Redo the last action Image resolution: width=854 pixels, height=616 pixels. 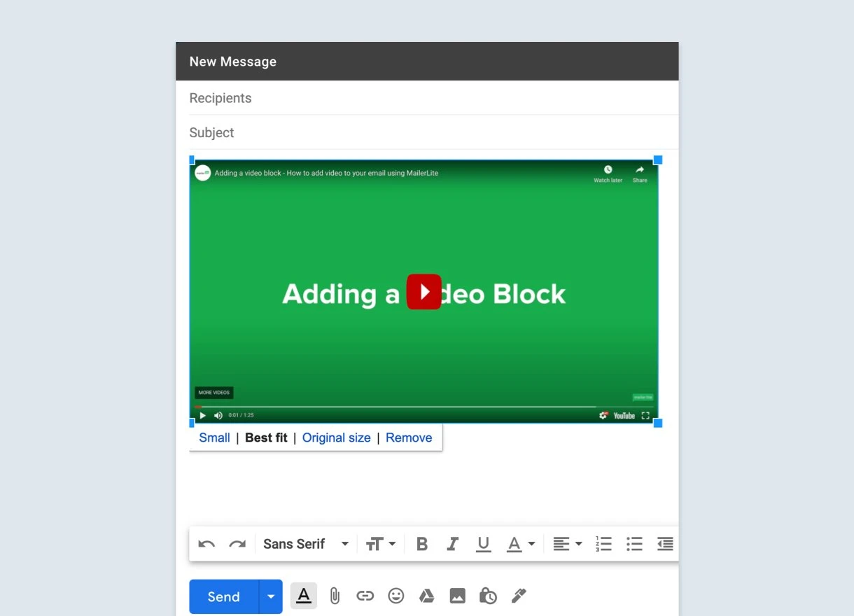[237, 544]
